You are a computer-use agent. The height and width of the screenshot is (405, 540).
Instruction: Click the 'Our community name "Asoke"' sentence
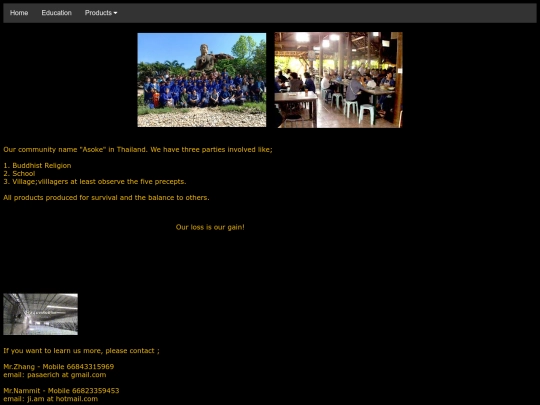(138, 149)
